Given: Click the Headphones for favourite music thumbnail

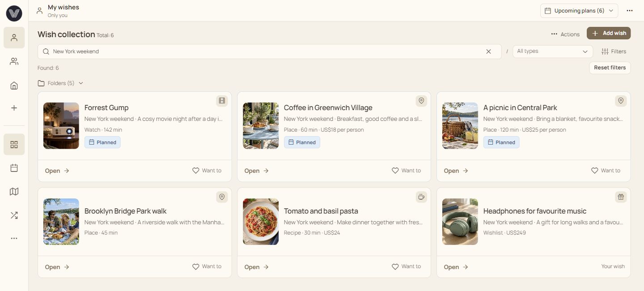Looking at the screenshot, I should [460, 222].
